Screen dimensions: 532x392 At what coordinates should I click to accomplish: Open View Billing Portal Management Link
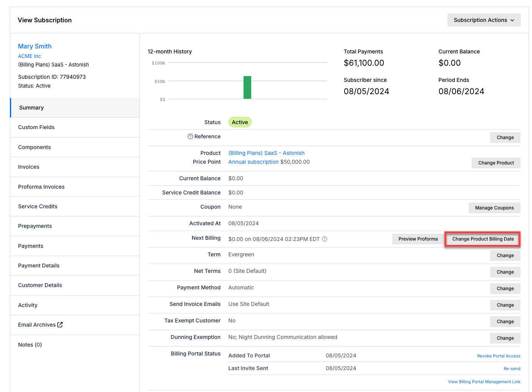(x=484, y=382)
